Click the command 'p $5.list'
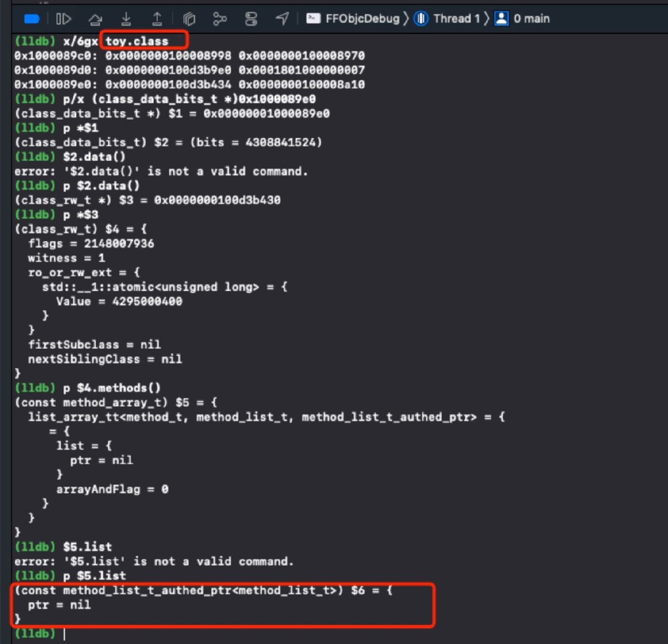This screenshot has width=668, height=644. tap(95, 576)
